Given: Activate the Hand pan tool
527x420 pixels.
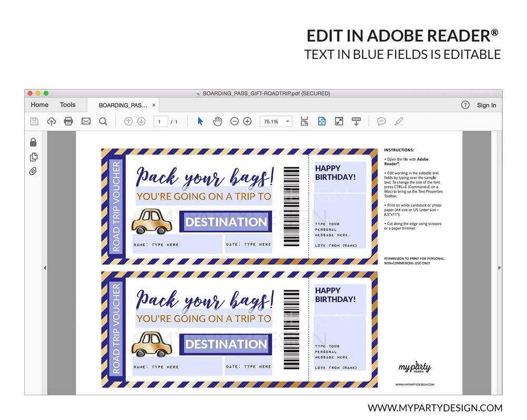Looking at the screenshot, I should tap(218, 121).
